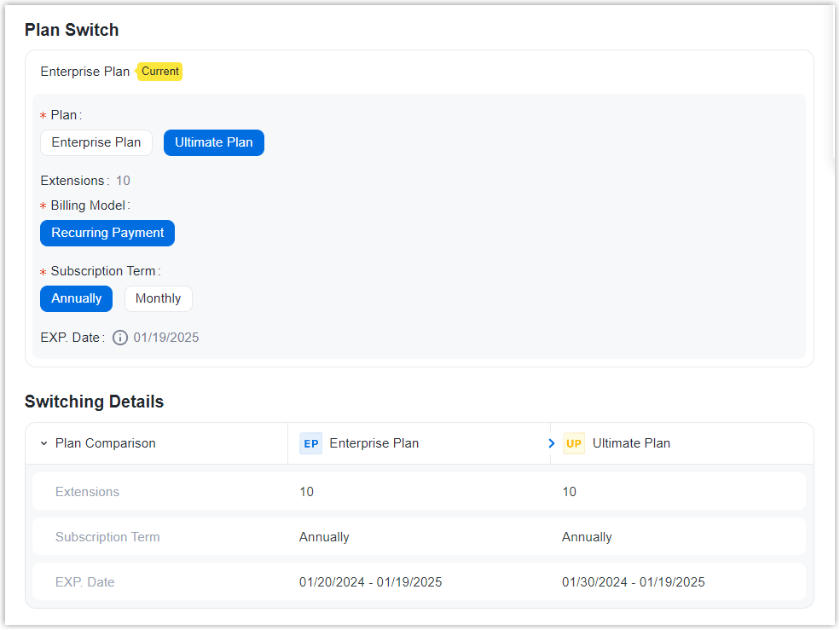
Task: Click the Extensions row in comparison table
Action: [87, 492]
